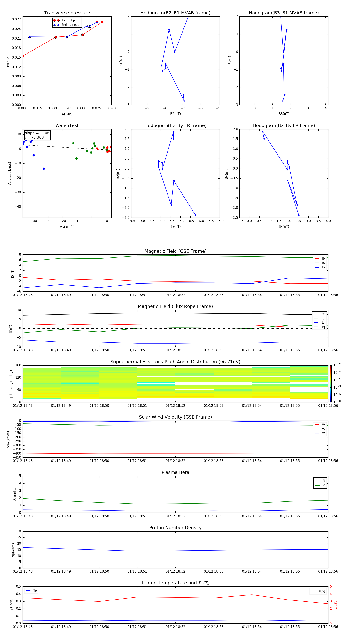Click the lowest blue dot in WalenTest plot

pyautogui.click(x=44, y=169)
